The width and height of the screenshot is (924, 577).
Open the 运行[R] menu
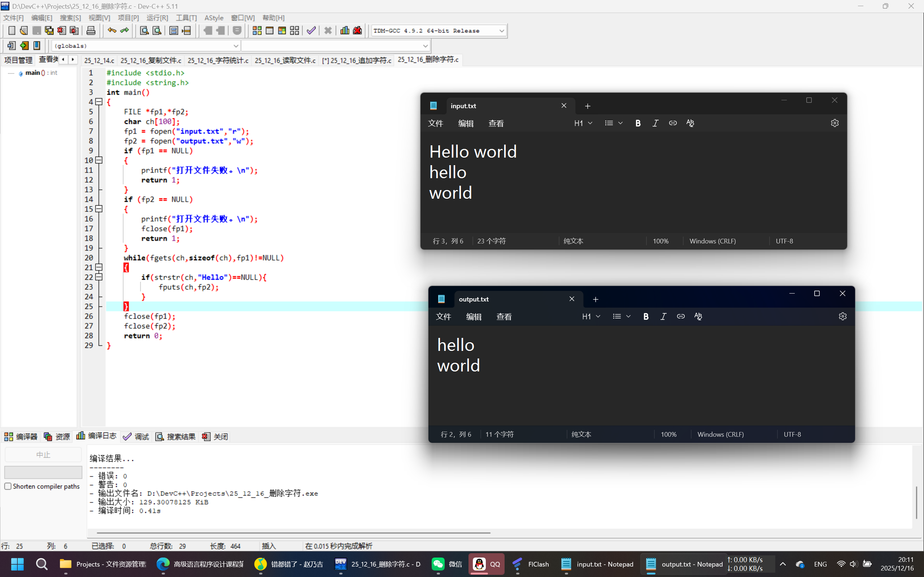[157, 18]
